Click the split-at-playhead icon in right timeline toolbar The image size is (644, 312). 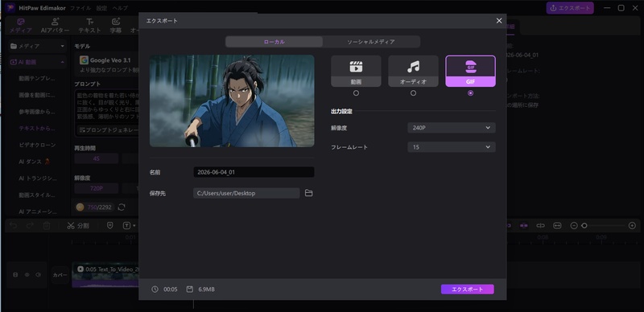click(x=540, y=226)
